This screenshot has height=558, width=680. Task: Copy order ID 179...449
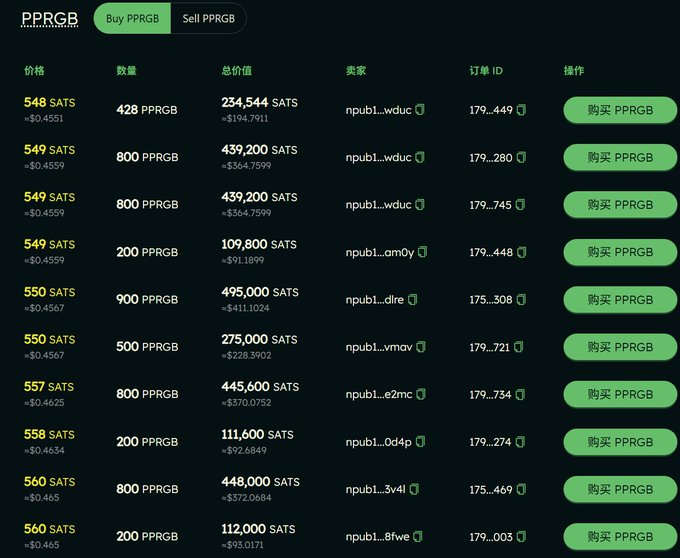point(521,110)
